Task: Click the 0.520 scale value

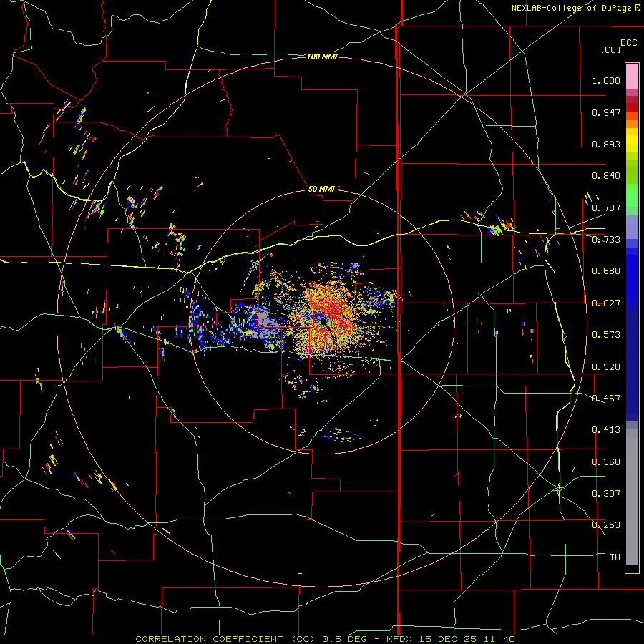Action: point(606,367)
